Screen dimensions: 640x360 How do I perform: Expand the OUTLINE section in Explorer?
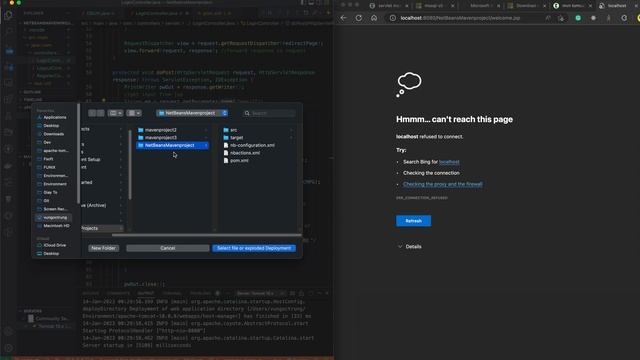click(x=32, y=92)
